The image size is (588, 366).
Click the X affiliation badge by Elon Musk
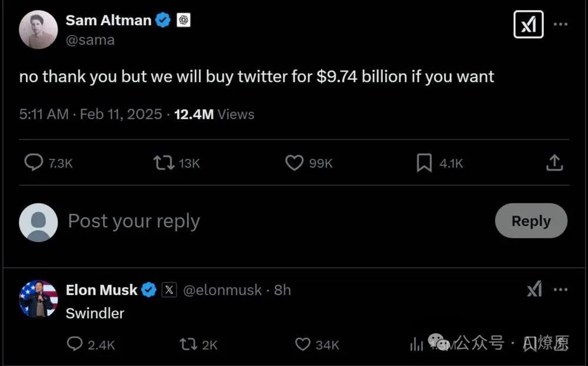[x=169, y=290]
